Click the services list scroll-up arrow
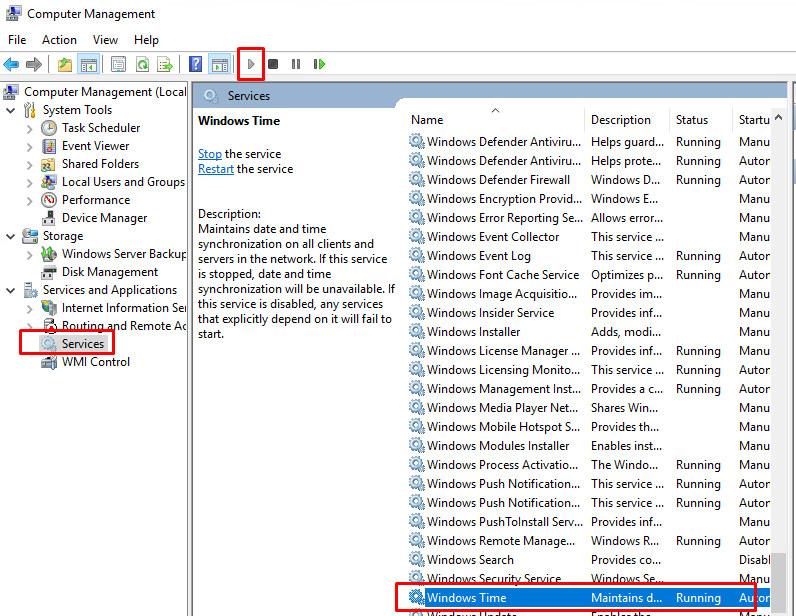This screenshot has height=616, width=796. (x=778, y=118)
